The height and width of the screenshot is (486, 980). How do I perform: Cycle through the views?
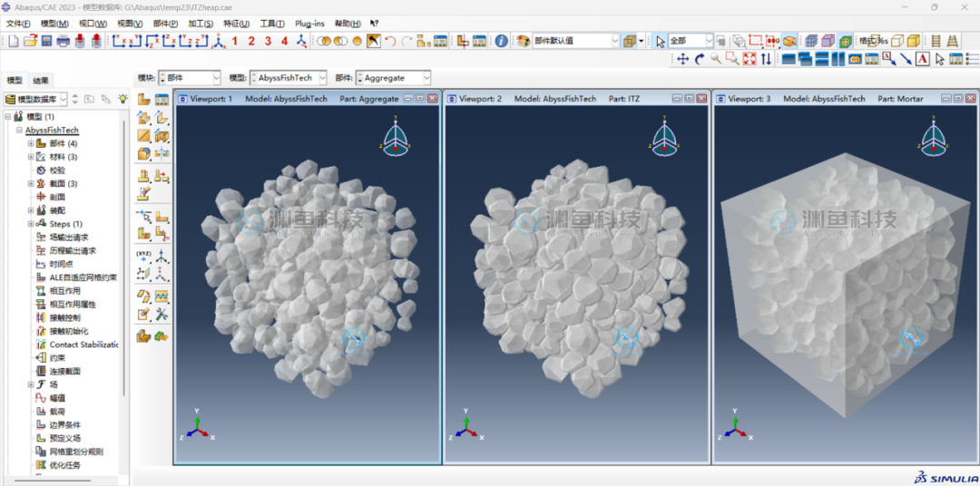click(x=766, y=59)
